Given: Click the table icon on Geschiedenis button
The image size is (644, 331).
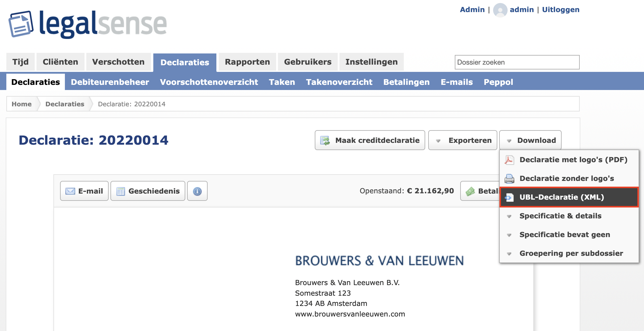Looking at the screenshot, I should click(x=120, y=191).
